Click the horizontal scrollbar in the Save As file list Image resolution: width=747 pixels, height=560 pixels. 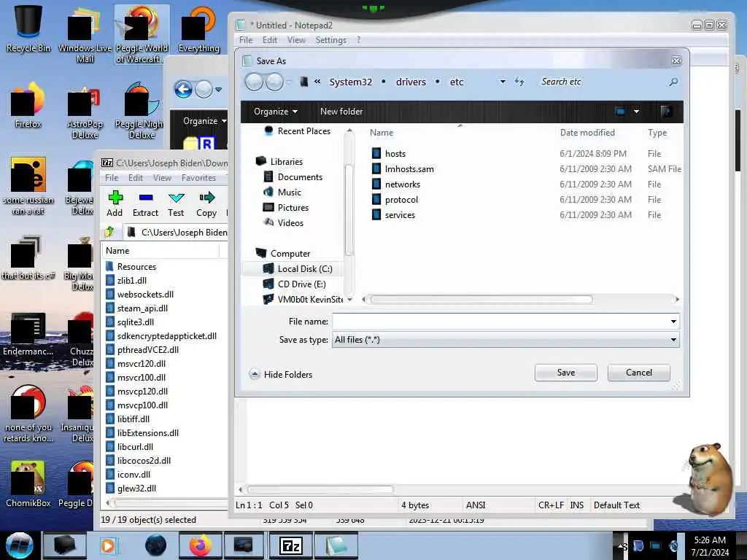click(x=481, y=300)
